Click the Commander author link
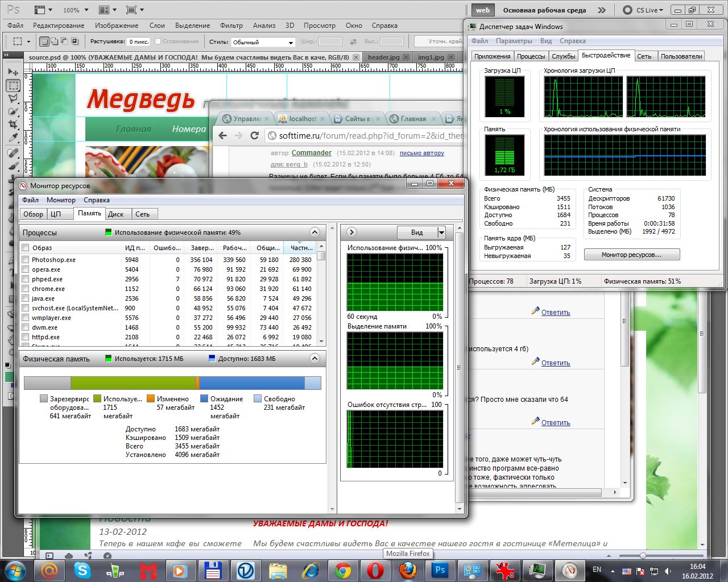This screenshot has height=582, width=728. (311, 153)
